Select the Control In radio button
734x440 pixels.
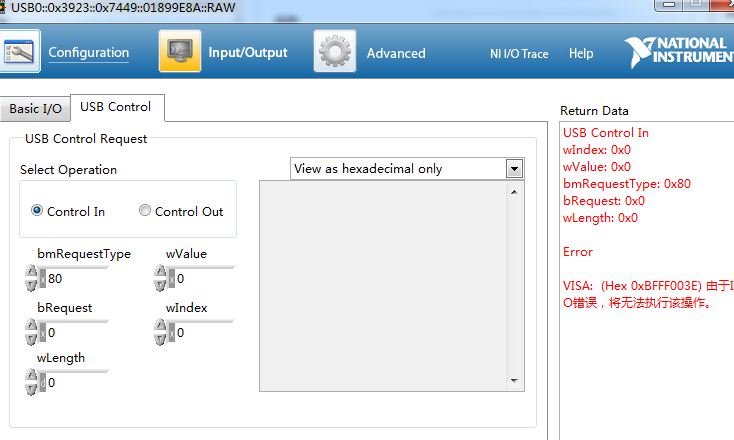coord(37,211)
